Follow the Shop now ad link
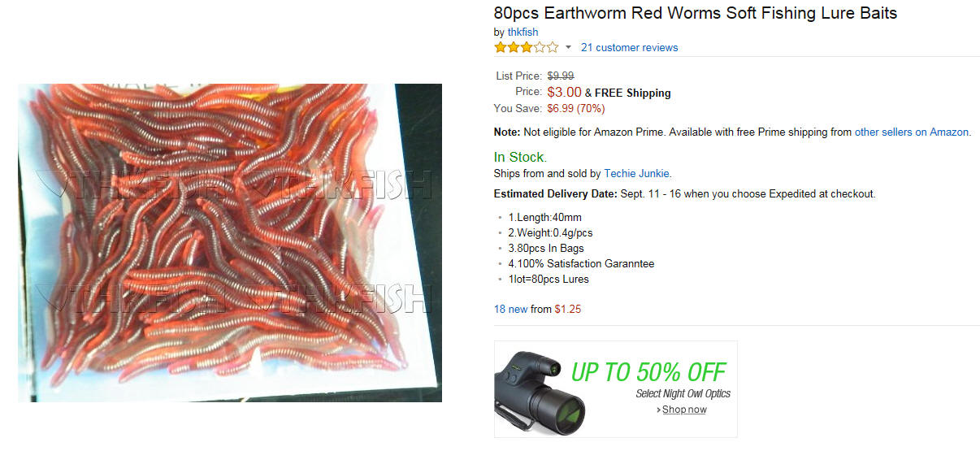 tap(684, 410)
